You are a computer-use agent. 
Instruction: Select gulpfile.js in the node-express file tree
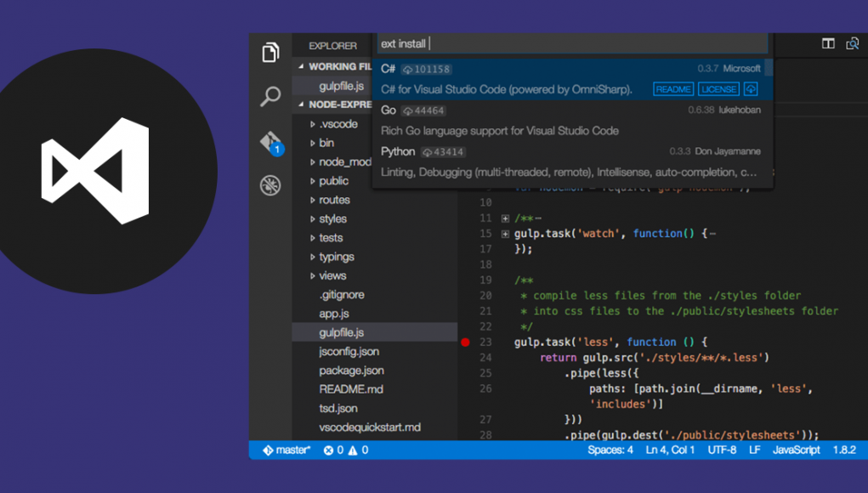[x=375, y=332]
